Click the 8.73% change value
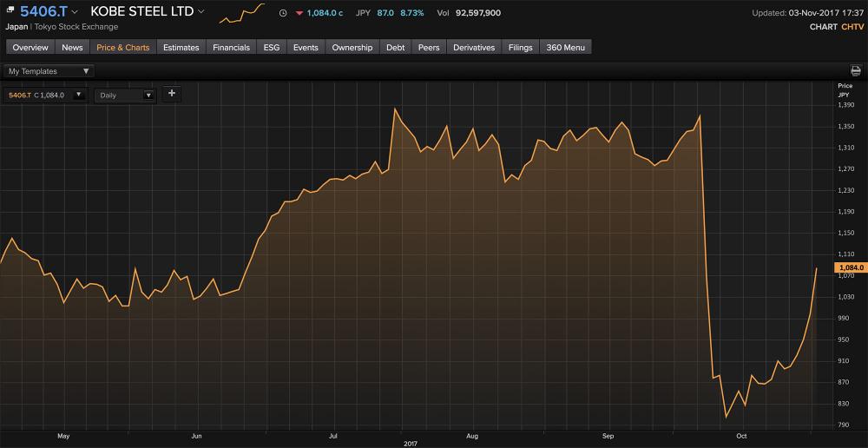The width and height of the screenshot is (868, 448). point(412,13)
